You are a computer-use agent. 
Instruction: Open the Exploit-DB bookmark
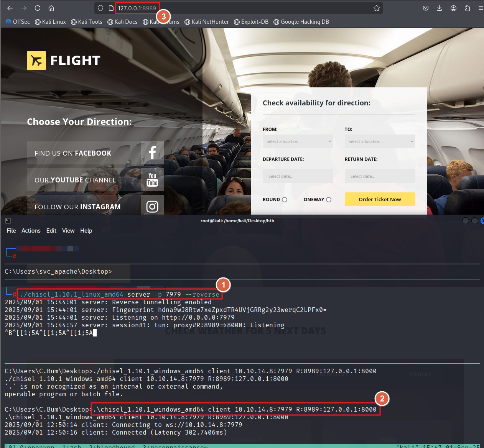click(251, 22)
